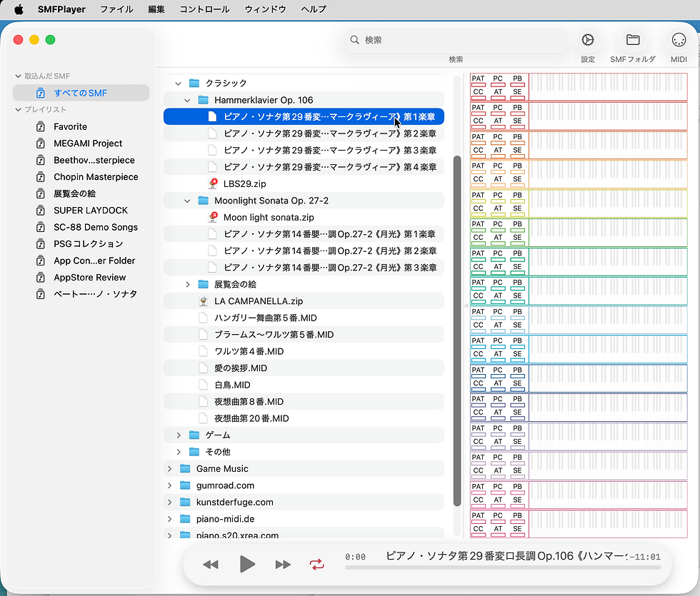Image resolution: width=700 pixels, height=596 pixels.
Task: Click the SC-88 Demo Songs playlist icon
Action: click(41, 228)
